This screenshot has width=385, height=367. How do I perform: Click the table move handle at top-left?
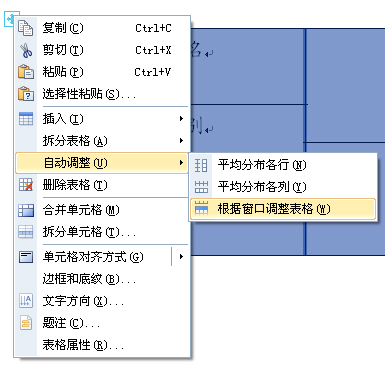click(10, 19)
